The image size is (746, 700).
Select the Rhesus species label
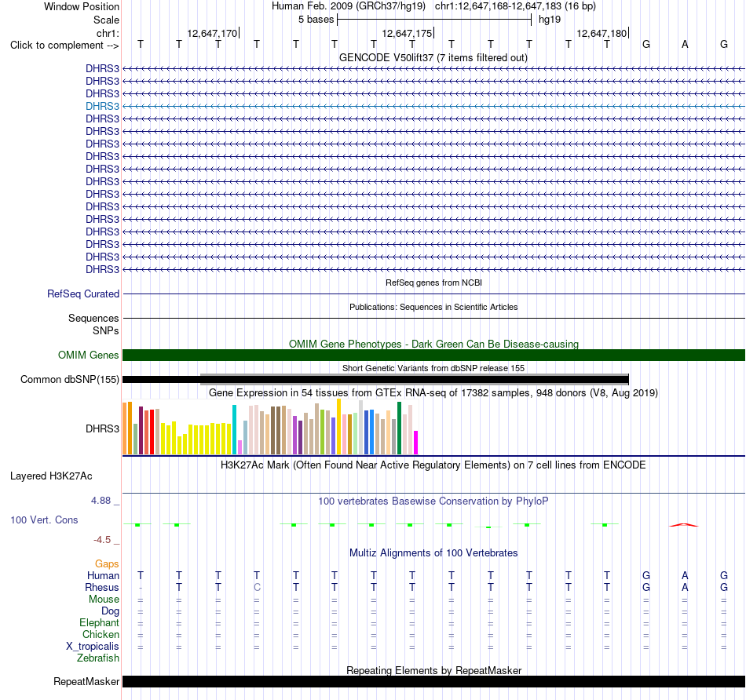[102, 588]
